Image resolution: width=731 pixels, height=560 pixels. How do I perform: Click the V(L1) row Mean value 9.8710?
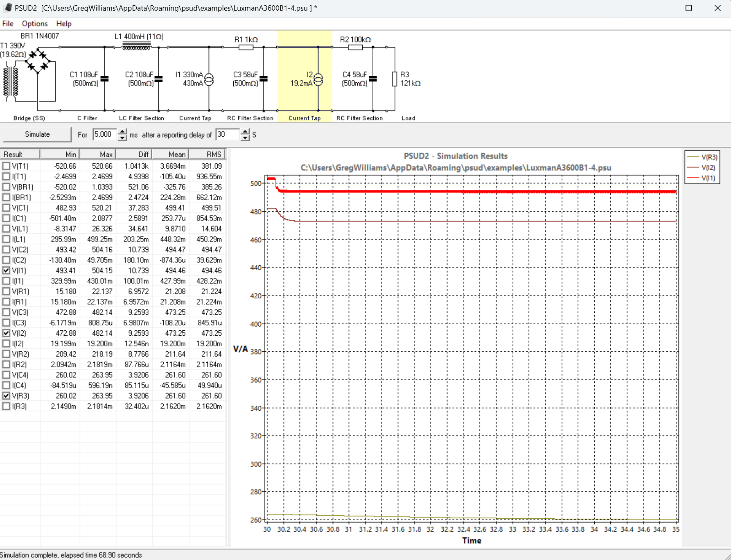175,229
